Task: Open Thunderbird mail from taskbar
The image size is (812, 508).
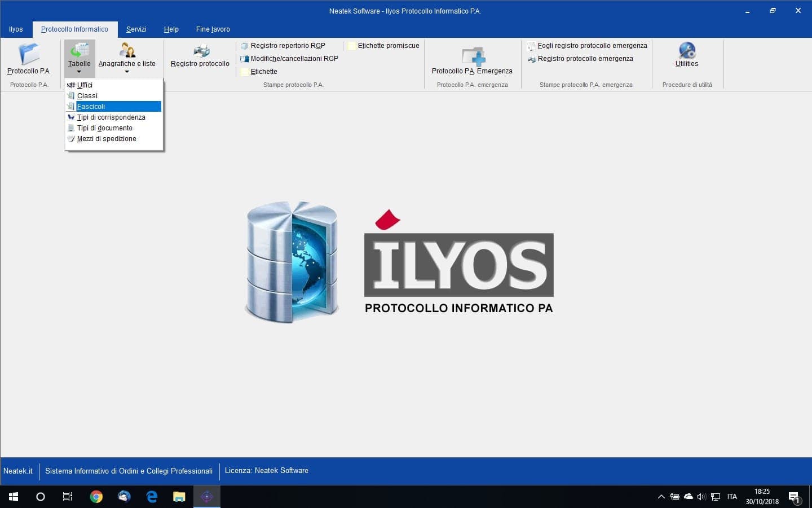Action: point(124,497)
